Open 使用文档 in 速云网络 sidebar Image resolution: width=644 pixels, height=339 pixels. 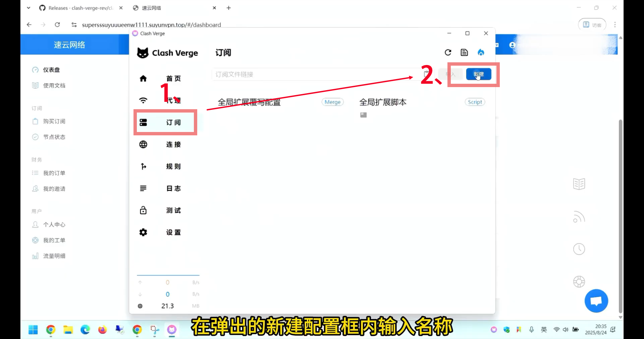click(x=54, y=85)
